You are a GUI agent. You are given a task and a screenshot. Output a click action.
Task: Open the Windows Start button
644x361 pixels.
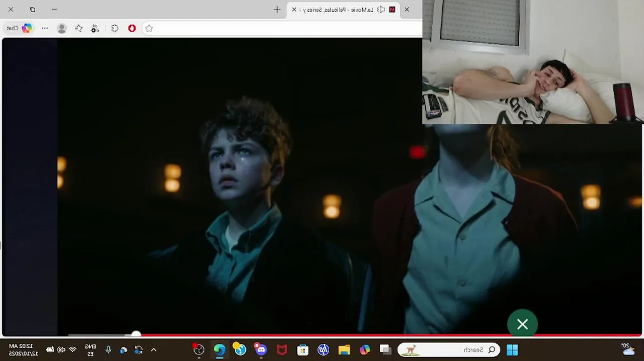[x=512, y=349]
